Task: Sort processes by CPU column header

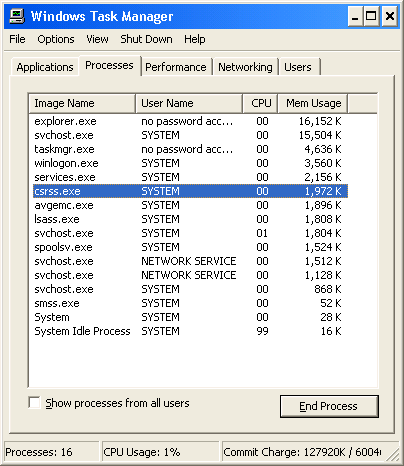Action: coord(260,103)
